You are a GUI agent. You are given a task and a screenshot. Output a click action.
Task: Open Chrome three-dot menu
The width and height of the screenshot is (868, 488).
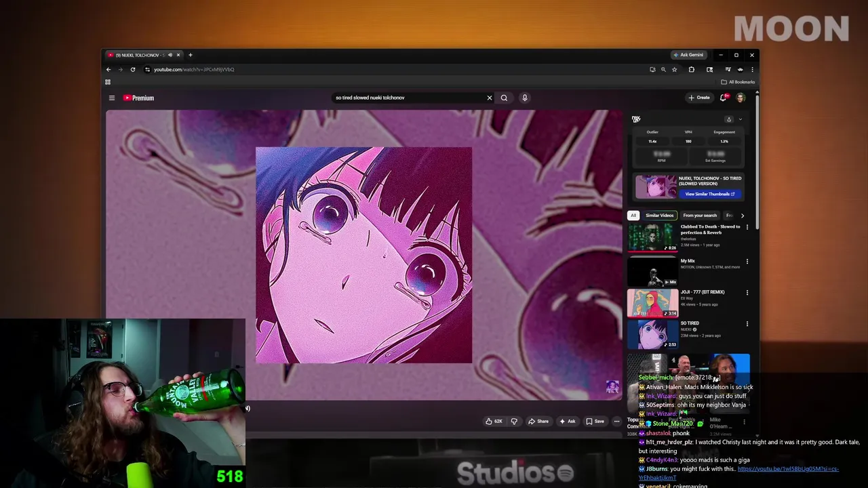[x=752, y=69]
